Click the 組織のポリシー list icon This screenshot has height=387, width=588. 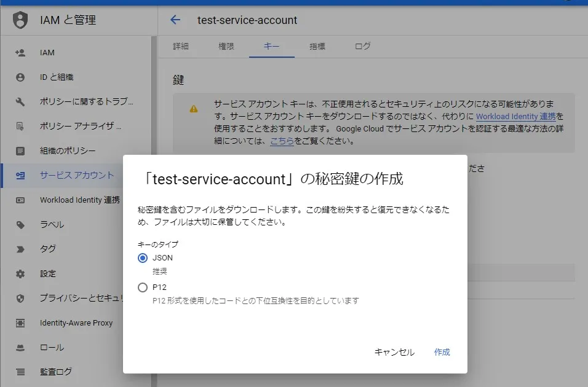pos(20,150)
